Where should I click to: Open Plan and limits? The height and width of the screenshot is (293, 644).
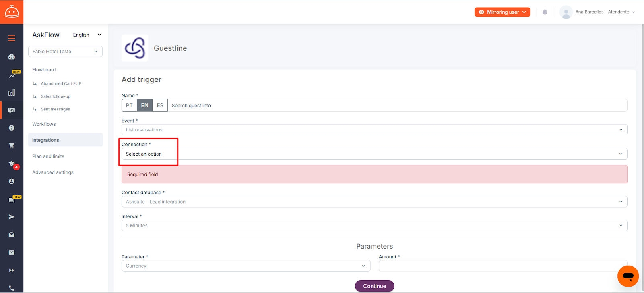[x=48, y=156]
